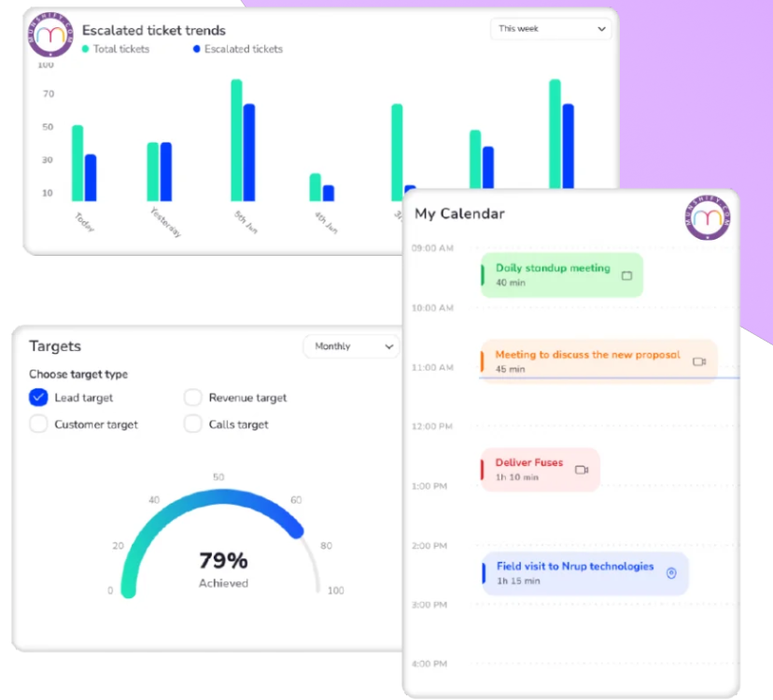Image resolution: width=773 pixels, height=700 pixels.
Task: Open the Monthly frequency dropdown
Action: coord(351,346)
